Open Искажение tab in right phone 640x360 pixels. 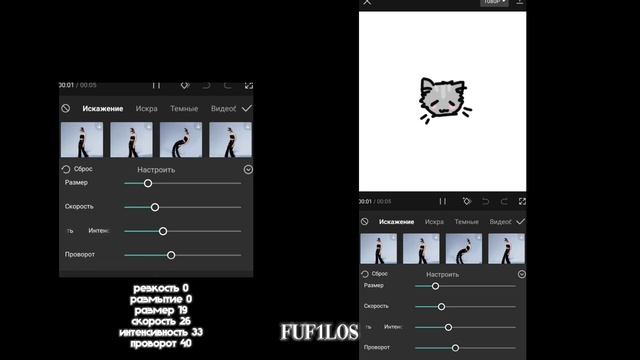[x=396, y=222]
